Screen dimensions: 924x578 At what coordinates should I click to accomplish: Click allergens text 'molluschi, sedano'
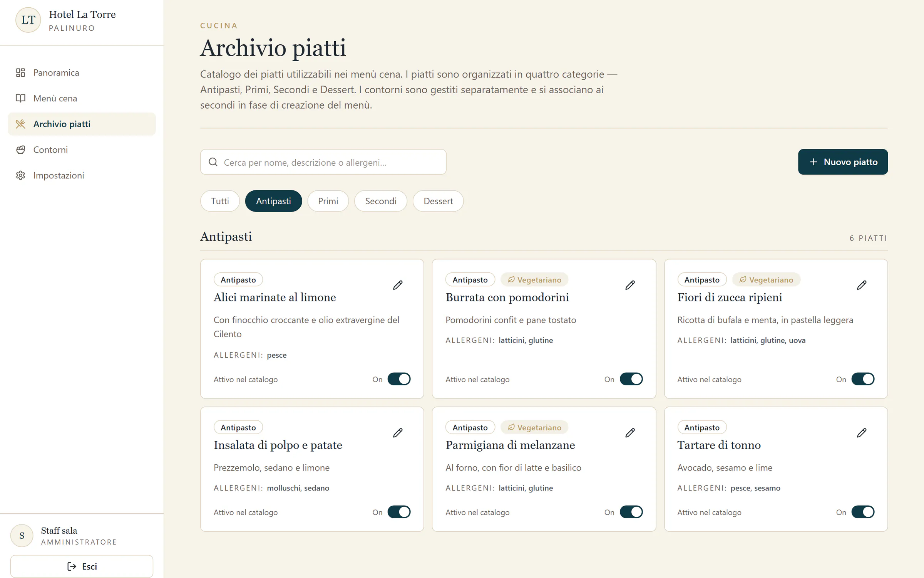pyautogui.click(x=298, y=488)
